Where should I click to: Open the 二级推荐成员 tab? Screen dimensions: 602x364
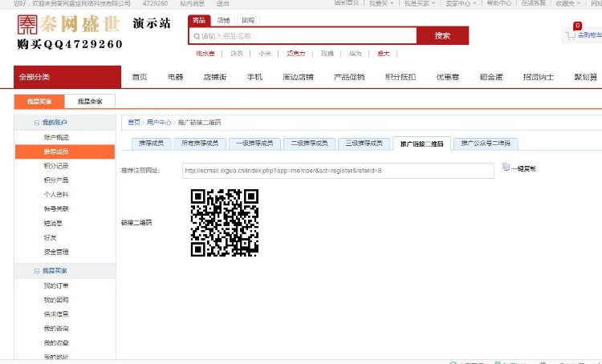[309, 144]
